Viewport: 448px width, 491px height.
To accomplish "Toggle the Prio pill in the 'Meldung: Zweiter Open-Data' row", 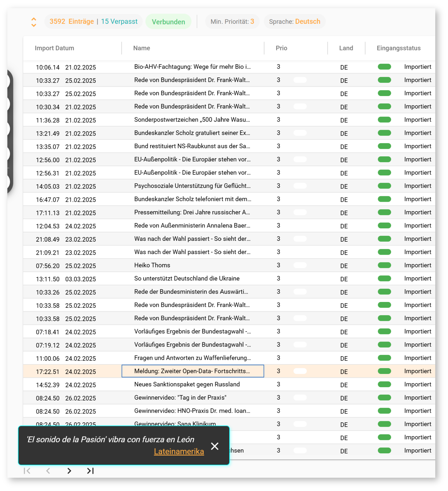I will tap(300, 371).
